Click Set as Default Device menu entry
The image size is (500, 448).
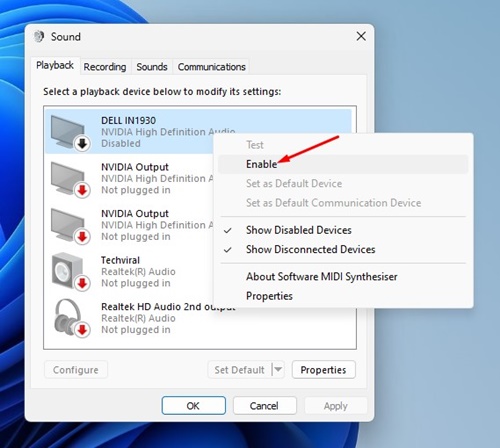(343, 183)
